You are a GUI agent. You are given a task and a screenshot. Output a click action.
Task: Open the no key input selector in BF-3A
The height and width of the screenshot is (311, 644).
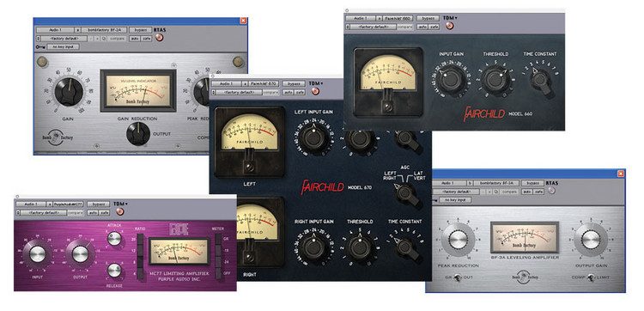coord(455,200)
